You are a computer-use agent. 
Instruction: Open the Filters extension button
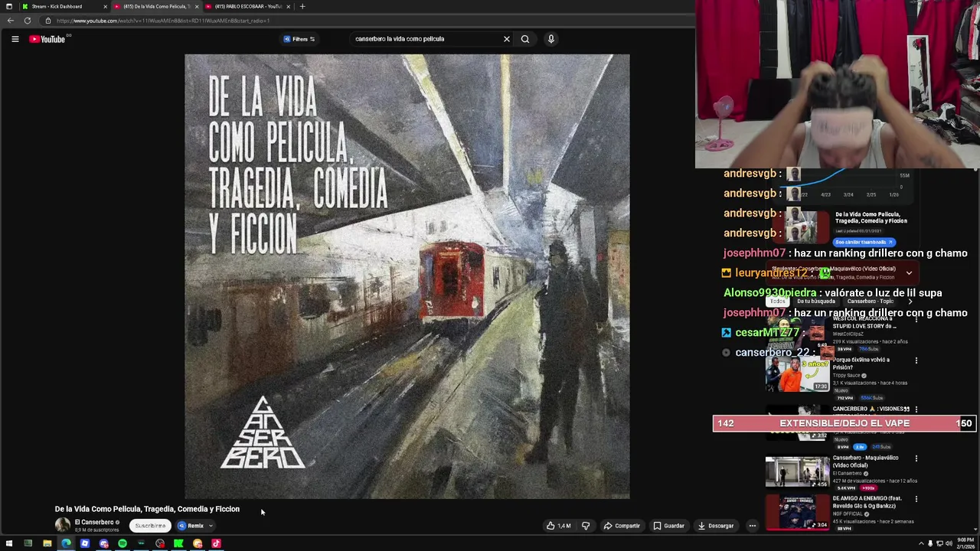299,39
